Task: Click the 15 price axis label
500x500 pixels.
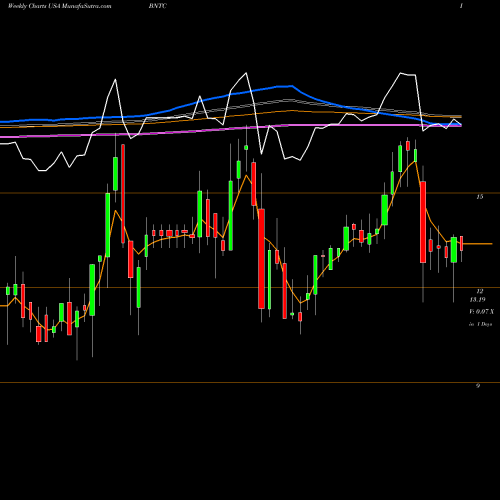Action: pyautogui.click(x=480, y=197)
